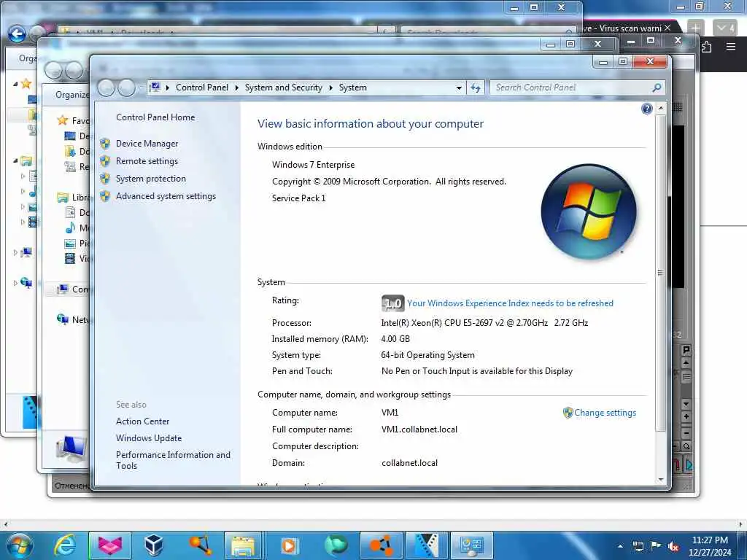This screenshot has width=747, height=560.
Task: Open the Windows Start menu
Action: click(20, 545)
